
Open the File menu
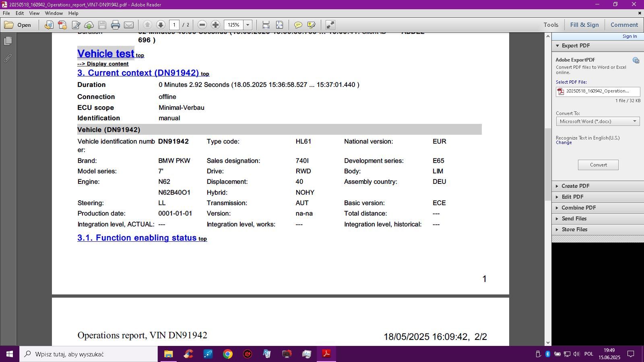click(x=6, y=13)
